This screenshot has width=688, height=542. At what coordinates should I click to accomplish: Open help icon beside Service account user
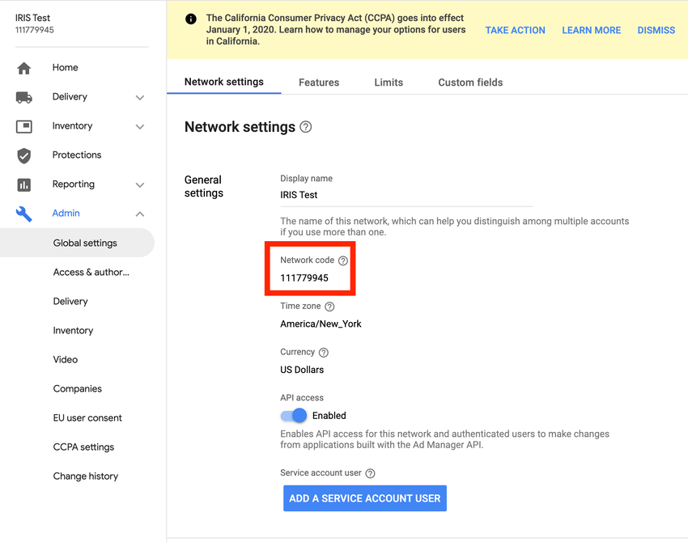tap(370, 473)
